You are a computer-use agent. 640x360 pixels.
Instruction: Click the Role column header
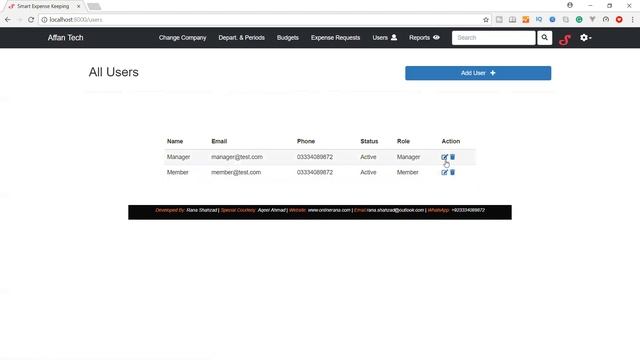[403, 141]
